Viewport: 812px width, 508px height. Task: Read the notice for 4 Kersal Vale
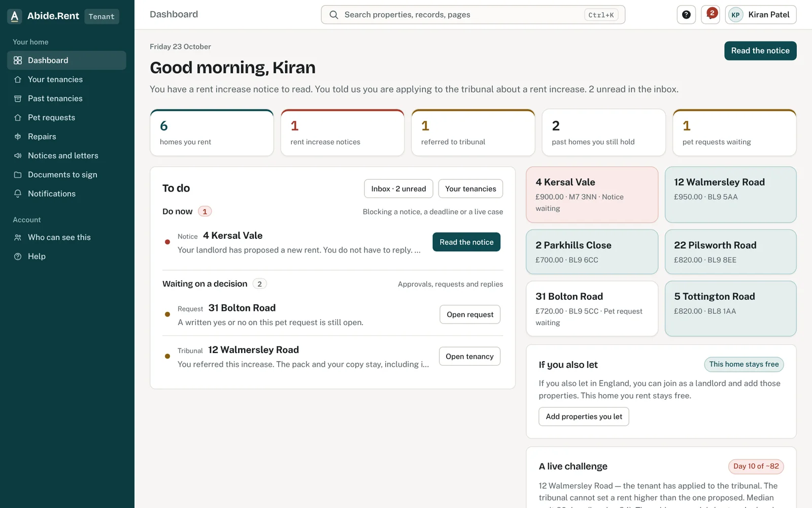466,242
